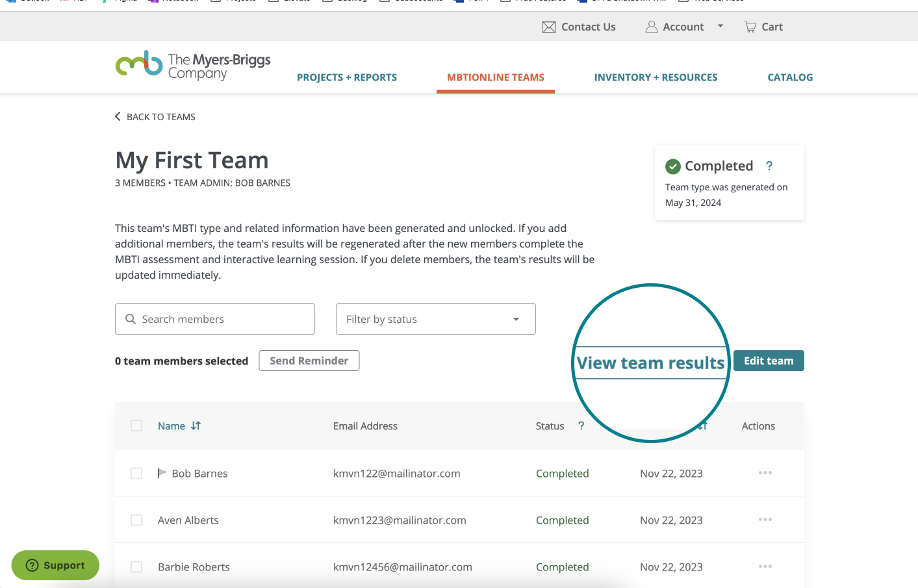Click the name Barbie Roberts
The width and height of the screenshot is (918, 588).
(194, 567)
